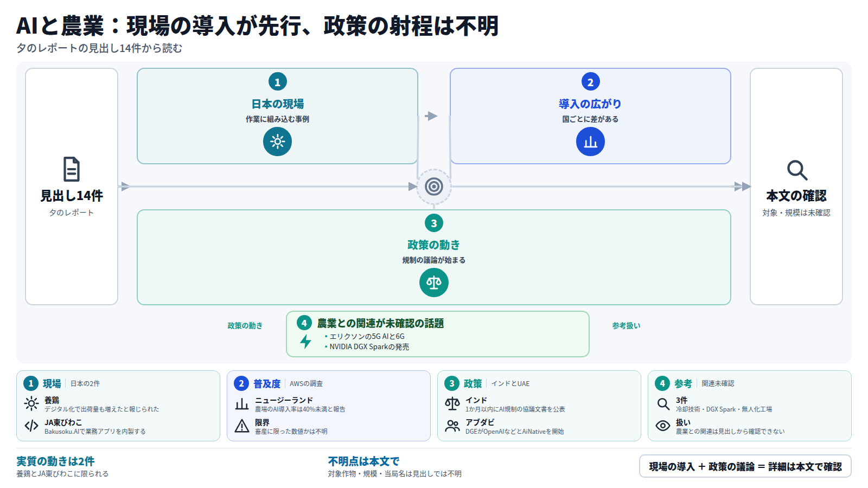Click the 導入の広がり heading
Image resolution: width=868 pixels, height=488 pixels.
pyautogui.click(x=590, y=104)
